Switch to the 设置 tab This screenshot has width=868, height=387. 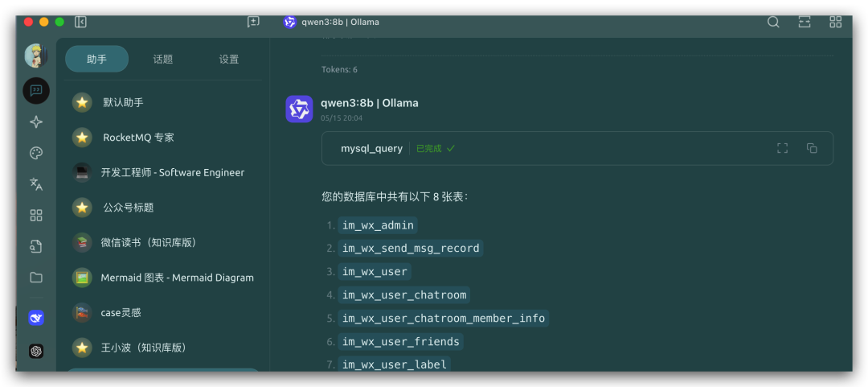[228, 60]
